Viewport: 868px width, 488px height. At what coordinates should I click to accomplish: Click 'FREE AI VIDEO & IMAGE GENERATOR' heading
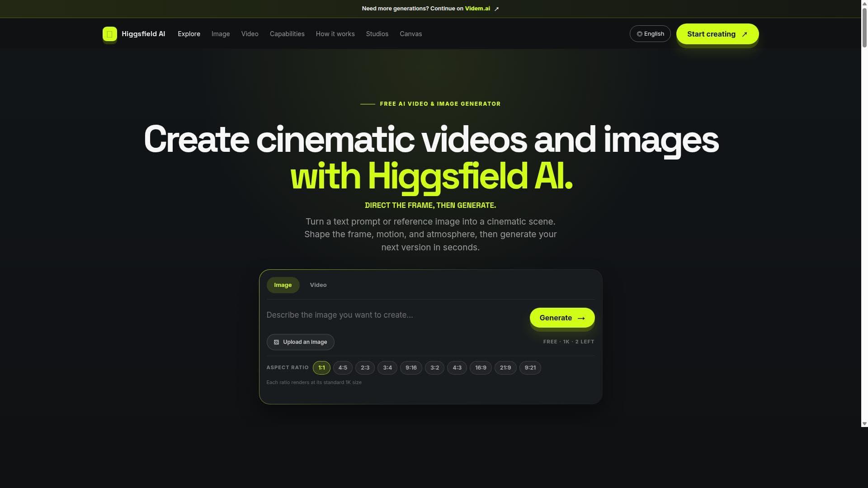click(x=440, y=104)
